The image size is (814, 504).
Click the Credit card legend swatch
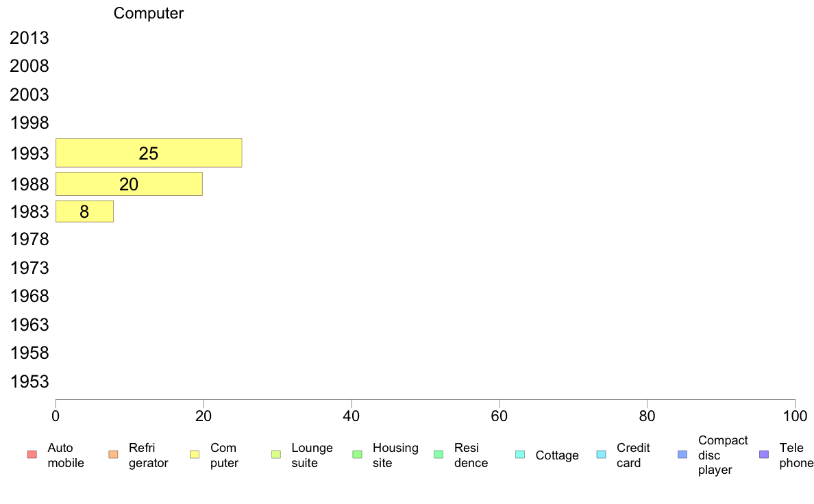pyautogui.click(x=602, y=455)
